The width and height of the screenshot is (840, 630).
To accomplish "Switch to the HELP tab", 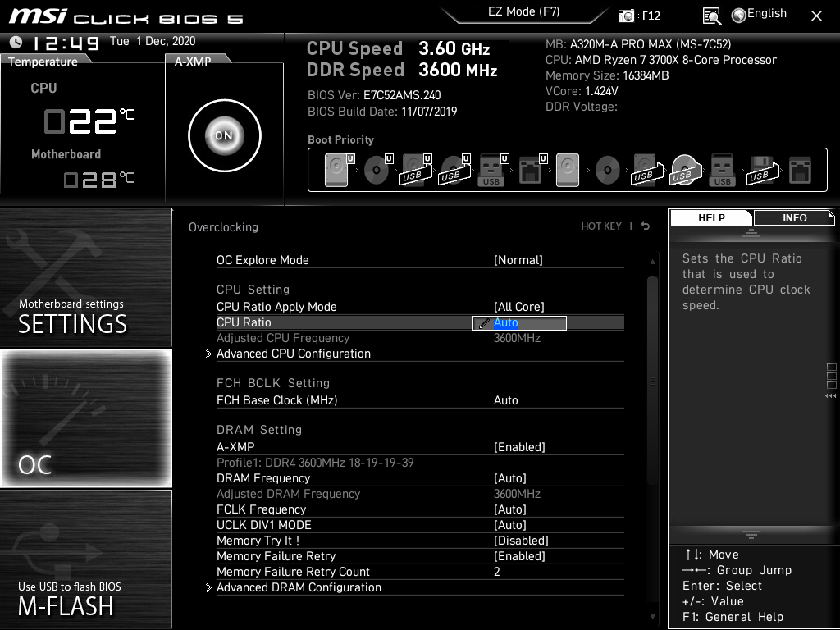I will click(x=711, y=217).
